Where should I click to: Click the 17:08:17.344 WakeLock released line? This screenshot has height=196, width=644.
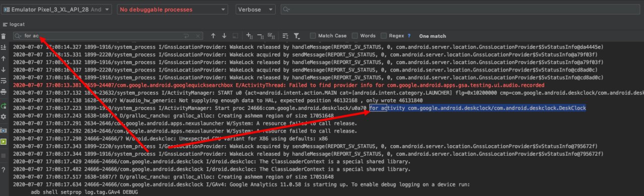pyautogui.click(x=308, y=154)
